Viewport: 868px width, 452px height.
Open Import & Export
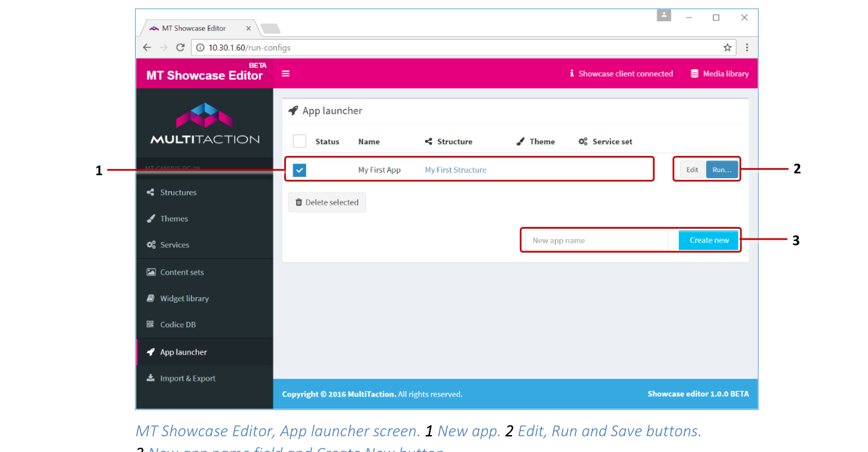point(186,378)
